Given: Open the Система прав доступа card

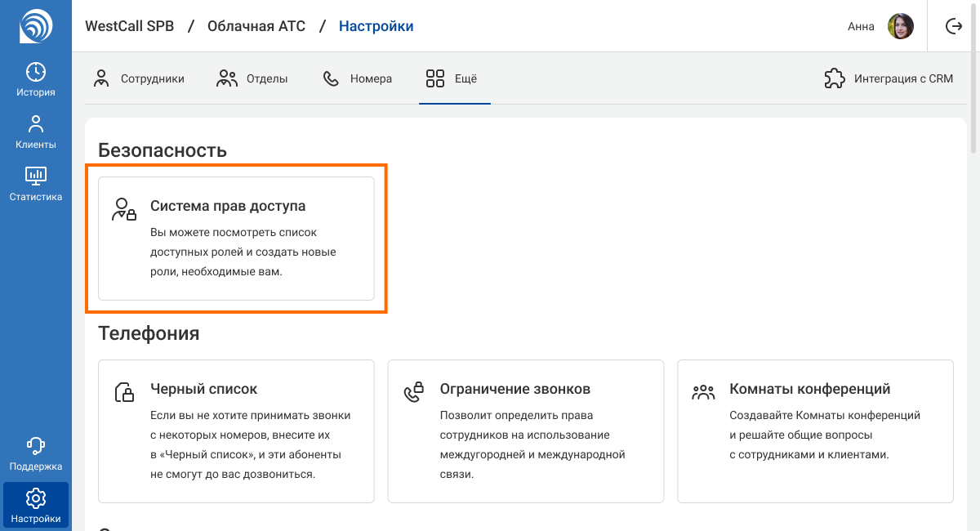Looking at the screenshot, I should tap(236, 239).
